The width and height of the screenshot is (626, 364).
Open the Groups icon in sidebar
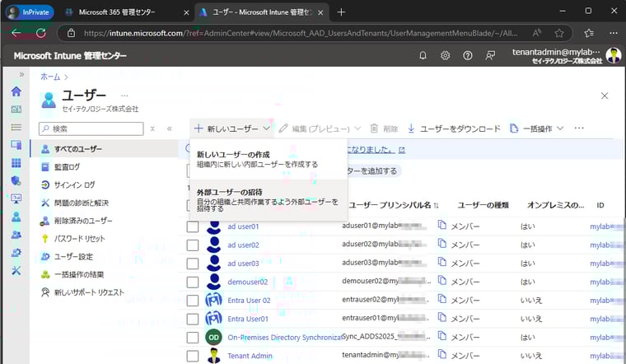[16, 235]
